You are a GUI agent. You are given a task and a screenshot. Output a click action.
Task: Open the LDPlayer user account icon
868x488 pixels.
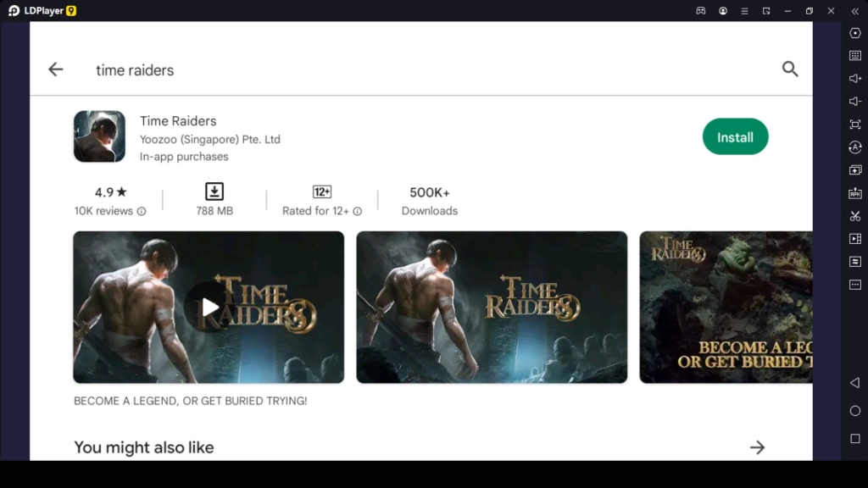click(723, 10)
